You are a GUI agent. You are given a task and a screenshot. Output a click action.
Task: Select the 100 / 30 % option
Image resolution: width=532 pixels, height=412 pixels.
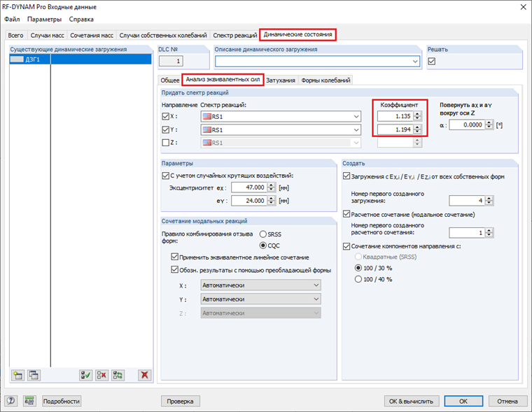[358, 268]
